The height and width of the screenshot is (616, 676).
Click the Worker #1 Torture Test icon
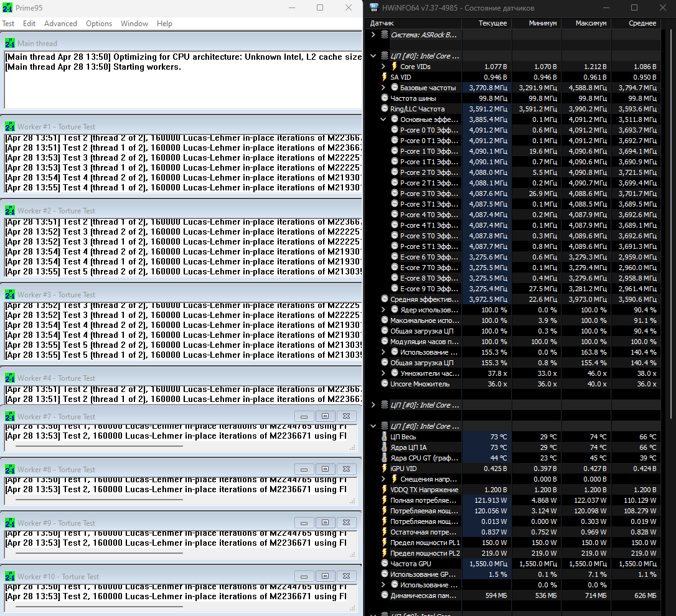point(10,127)
